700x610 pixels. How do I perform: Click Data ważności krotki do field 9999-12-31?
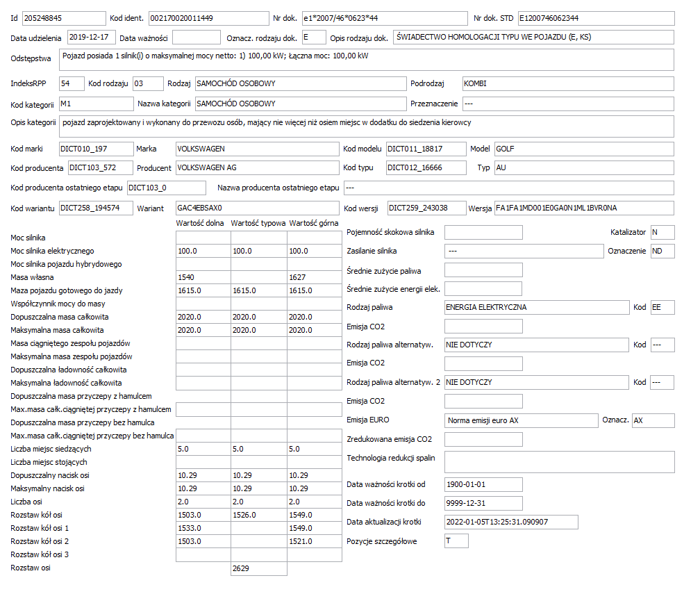(x=483, y=503)
